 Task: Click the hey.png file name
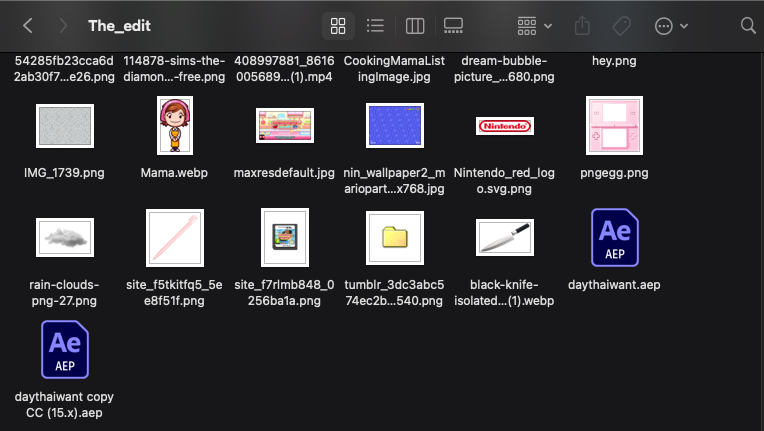614,61
